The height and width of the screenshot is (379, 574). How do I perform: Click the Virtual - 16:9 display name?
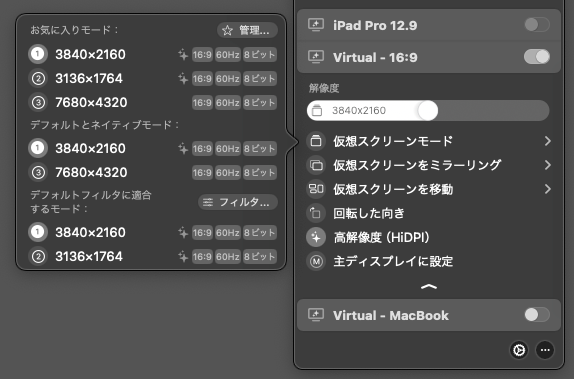[375, 57]
